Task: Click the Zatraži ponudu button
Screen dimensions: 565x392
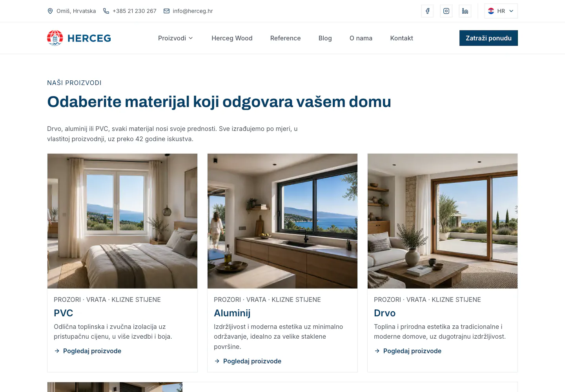Action: point(488,38)
